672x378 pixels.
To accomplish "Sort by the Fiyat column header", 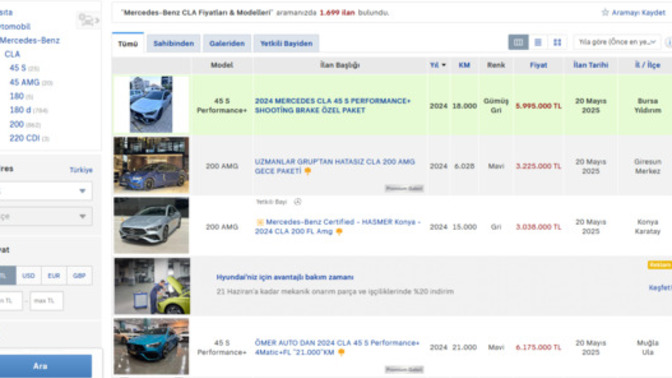I will [x=538, y=65].
